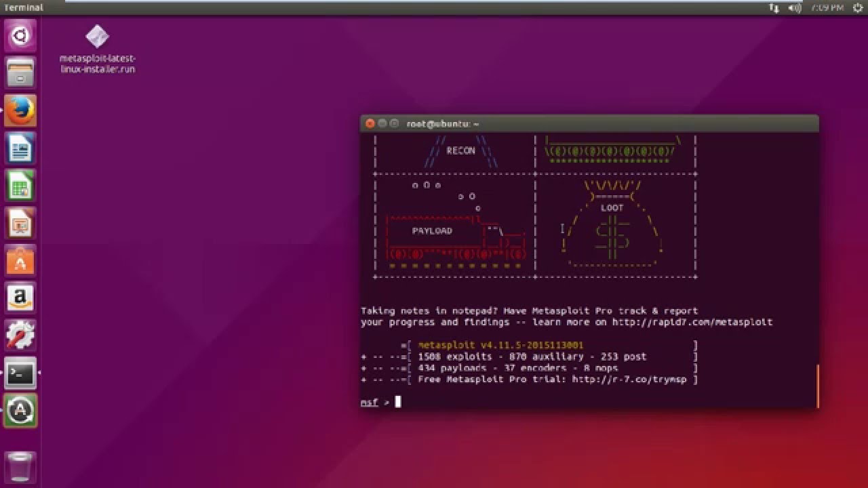Open the Trash in launcher
868x488 pixels.
20,466
